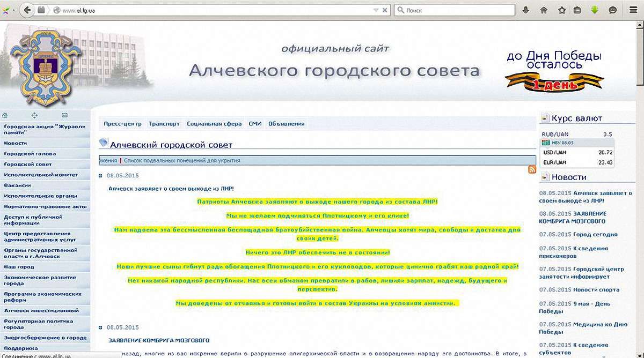
Task: Open news sidebar link 9 мая - День Победы
Action: point(574,307)
